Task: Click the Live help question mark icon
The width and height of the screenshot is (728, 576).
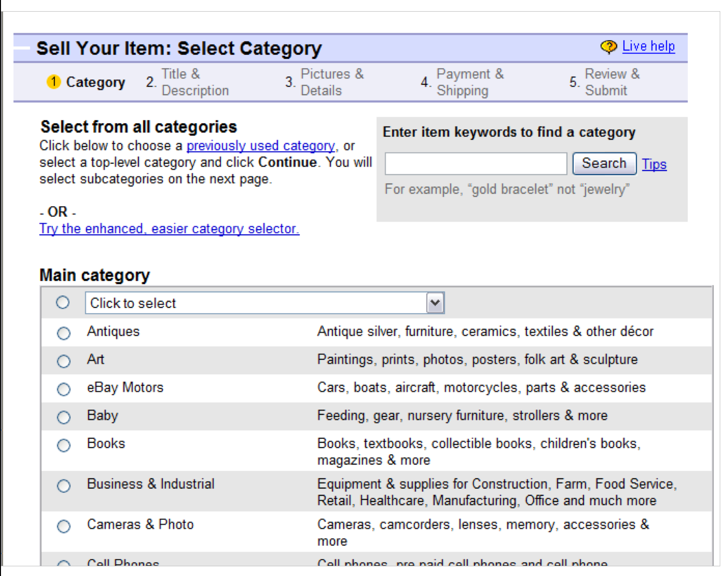Action: (x=609, y=46)
